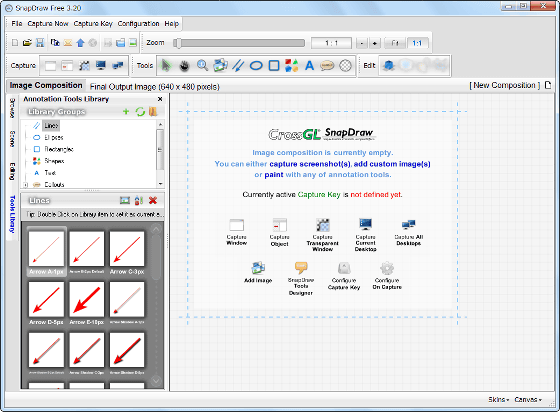
Task: Add a library group with green plus
Action: pos(126,112)
